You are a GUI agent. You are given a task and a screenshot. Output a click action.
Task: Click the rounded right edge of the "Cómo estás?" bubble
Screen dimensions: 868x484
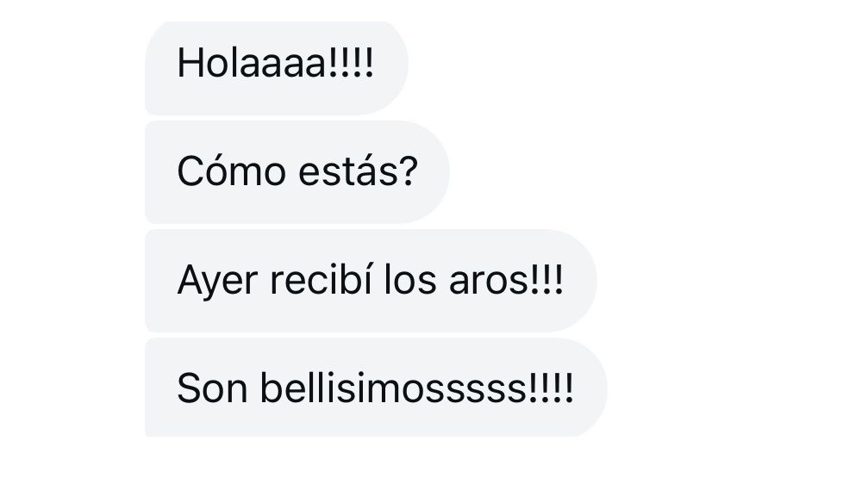click(435, 172)
